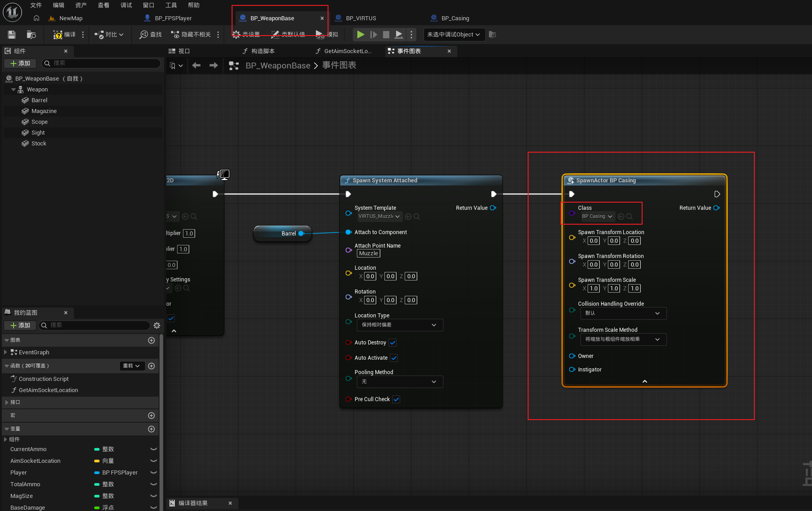The image size is (812, 511).
Task: Compile the blueprint (编译)
Action: [x=64, y=35]
